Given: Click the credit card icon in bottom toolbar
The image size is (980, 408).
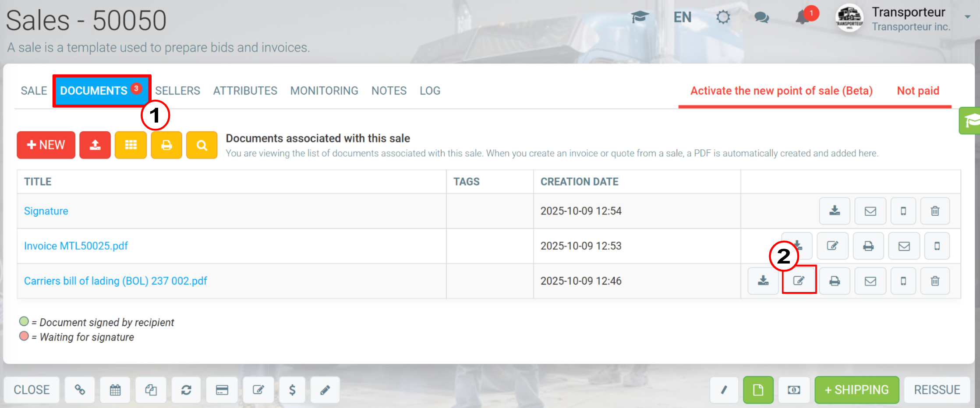Looking at the screenshot, I should [x=222, y=390].
